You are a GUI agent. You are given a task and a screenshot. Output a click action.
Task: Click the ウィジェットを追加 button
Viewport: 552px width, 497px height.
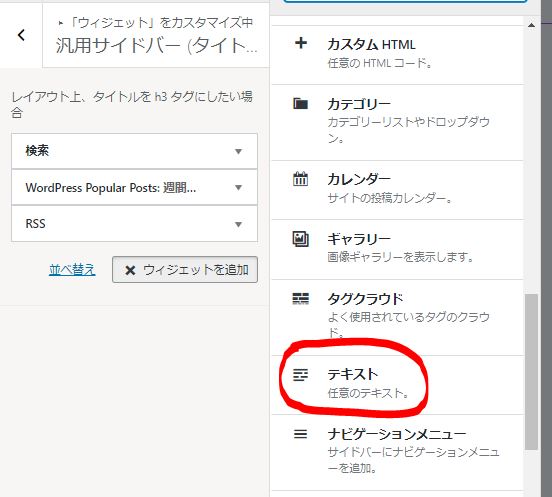tap(185, 270)
